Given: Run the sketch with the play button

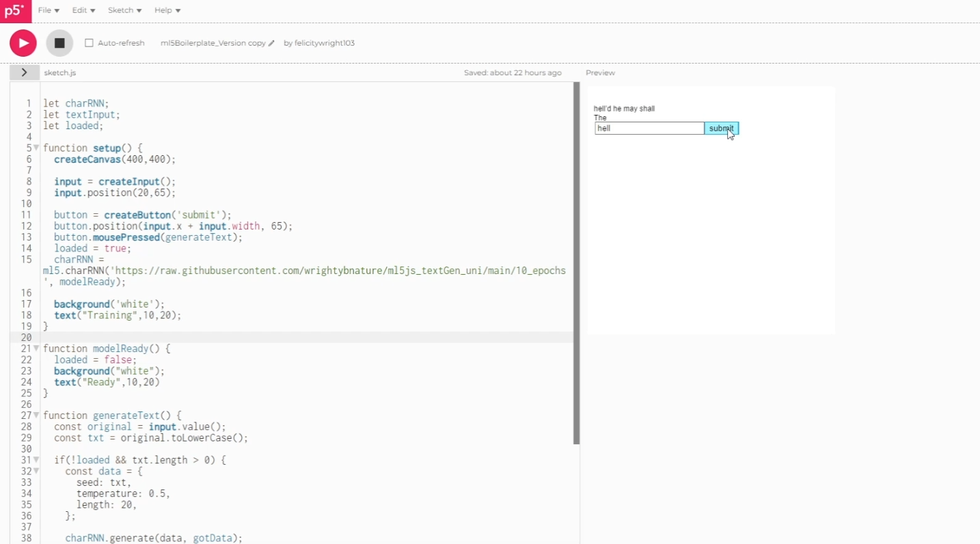Looking at the screenshot, I should (x=23, y=43).
